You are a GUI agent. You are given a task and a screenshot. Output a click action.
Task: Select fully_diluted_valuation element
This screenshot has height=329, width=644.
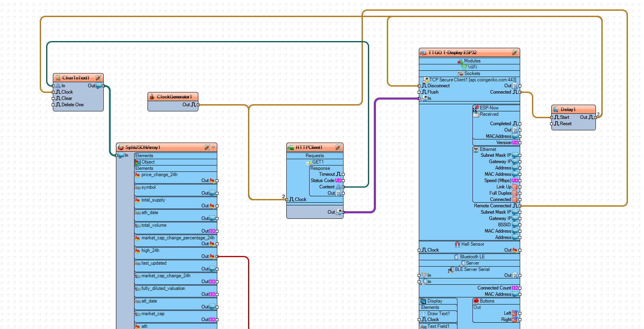[x=176, y=291]
